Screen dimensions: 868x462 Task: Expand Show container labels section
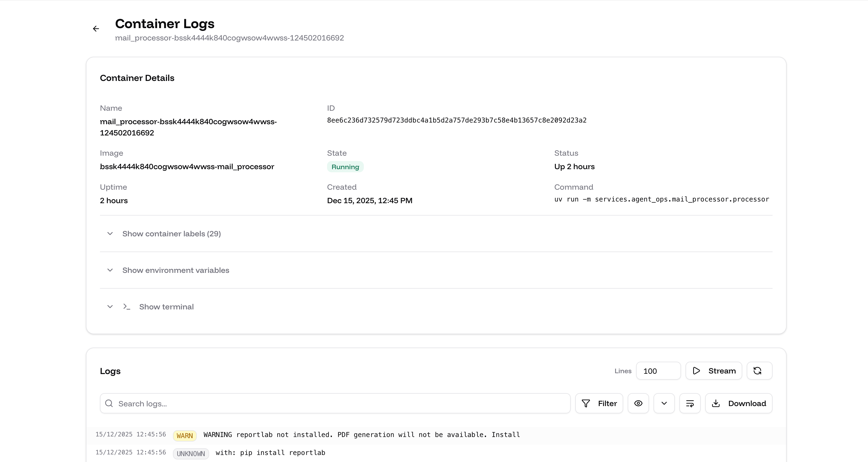pos(172,234)
